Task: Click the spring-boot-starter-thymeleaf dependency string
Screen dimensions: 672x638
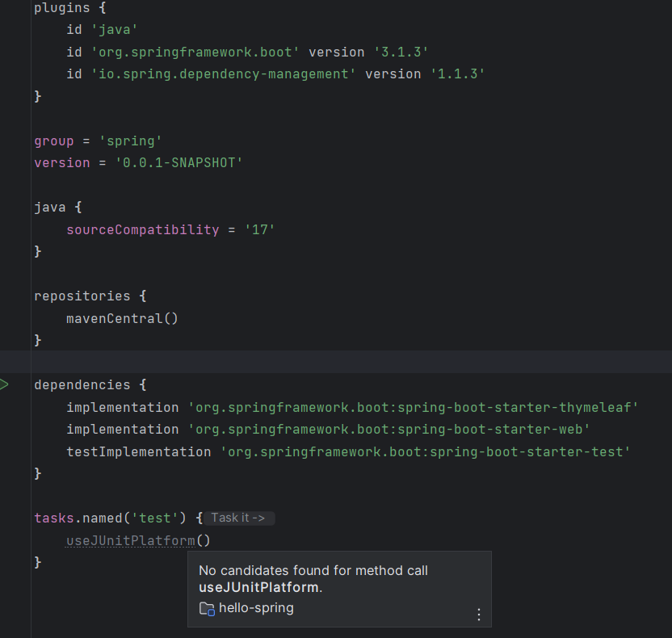Action: point(413,407)
